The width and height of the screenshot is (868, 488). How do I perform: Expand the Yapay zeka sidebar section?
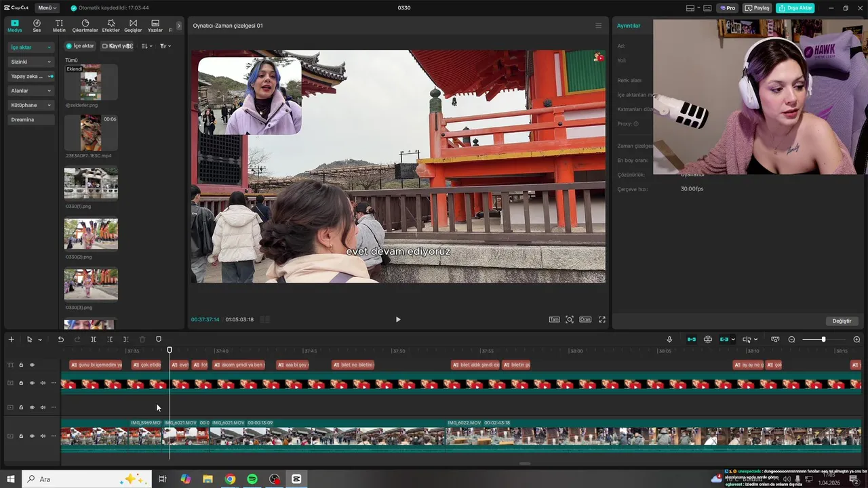coord(31,77)
